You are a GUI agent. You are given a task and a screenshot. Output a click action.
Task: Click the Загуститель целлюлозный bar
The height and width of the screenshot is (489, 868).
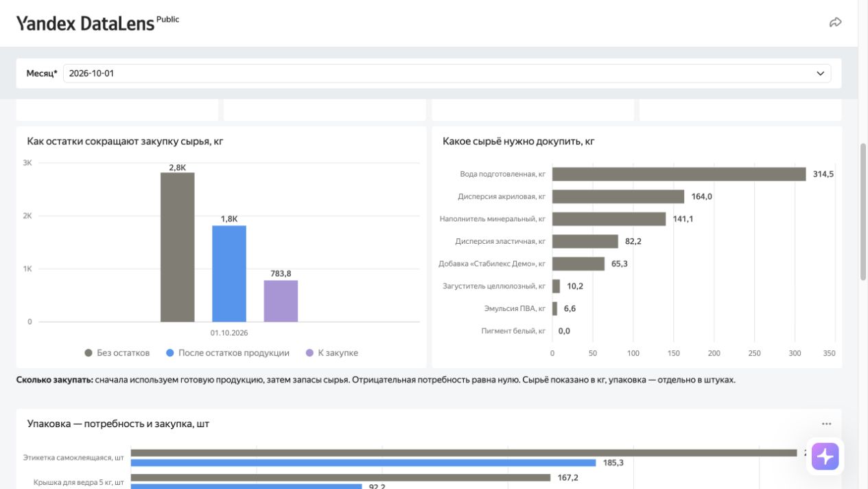(x=556, y=286)
